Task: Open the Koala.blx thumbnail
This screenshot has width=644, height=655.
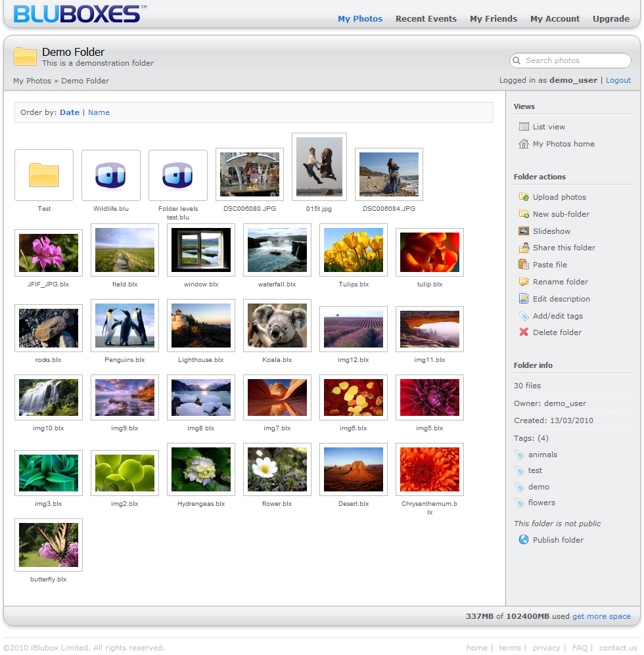Action: point(277,325)
